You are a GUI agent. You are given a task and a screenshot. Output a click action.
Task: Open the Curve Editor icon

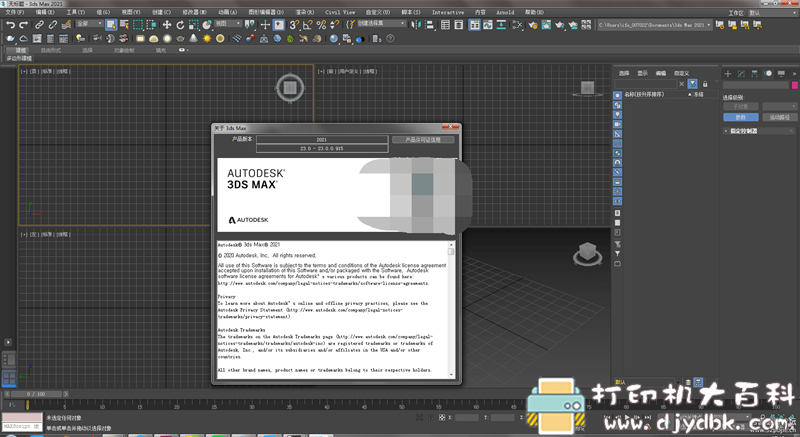pos(488,24)
